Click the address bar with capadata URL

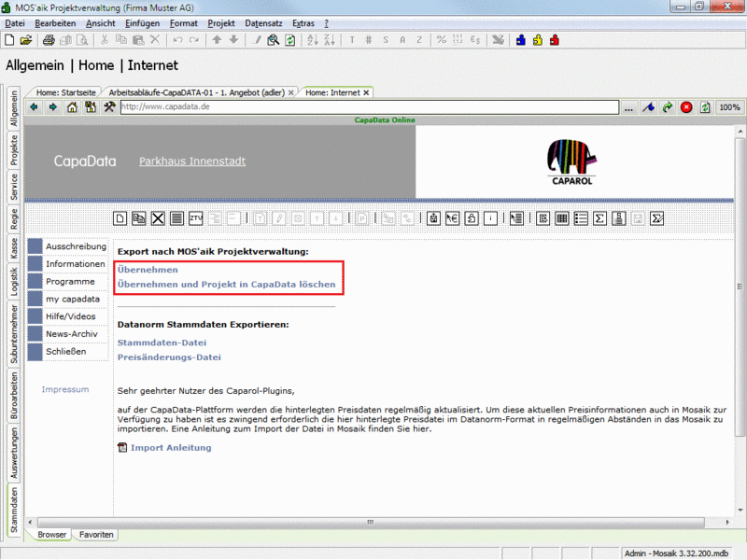[370, 106]
